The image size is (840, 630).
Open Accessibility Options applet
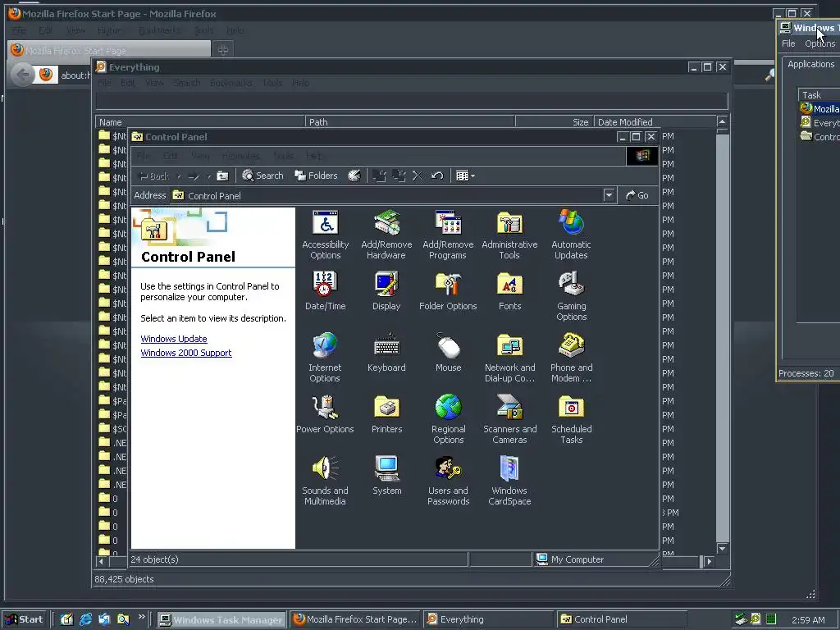(x=325, y=235)
